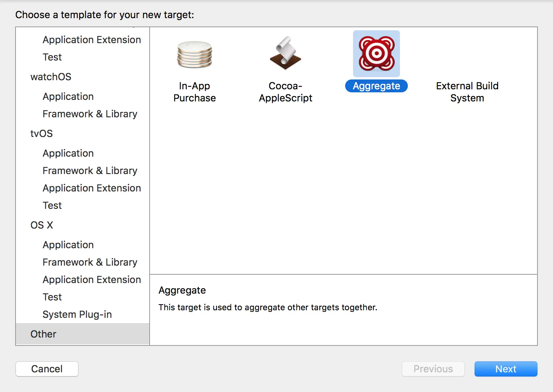
Task: Click the Next button
Action: tap(506, 369)
